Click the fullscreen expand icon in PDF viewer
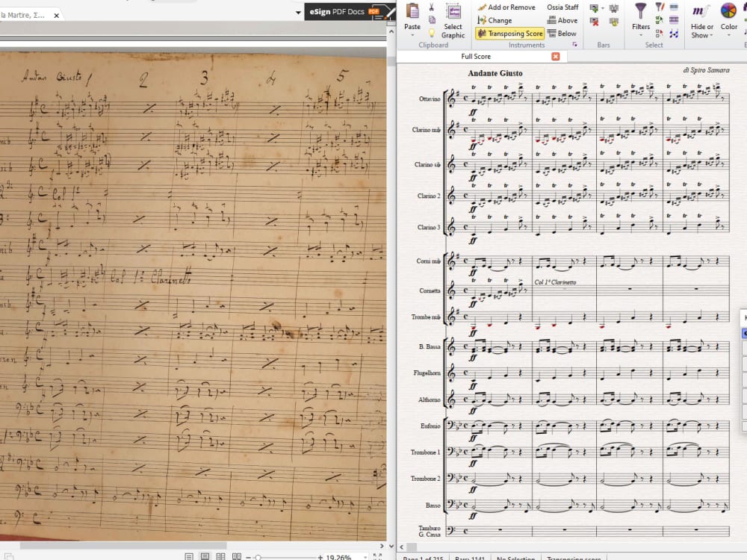The image size is (747, 560). tap(378, 556)
